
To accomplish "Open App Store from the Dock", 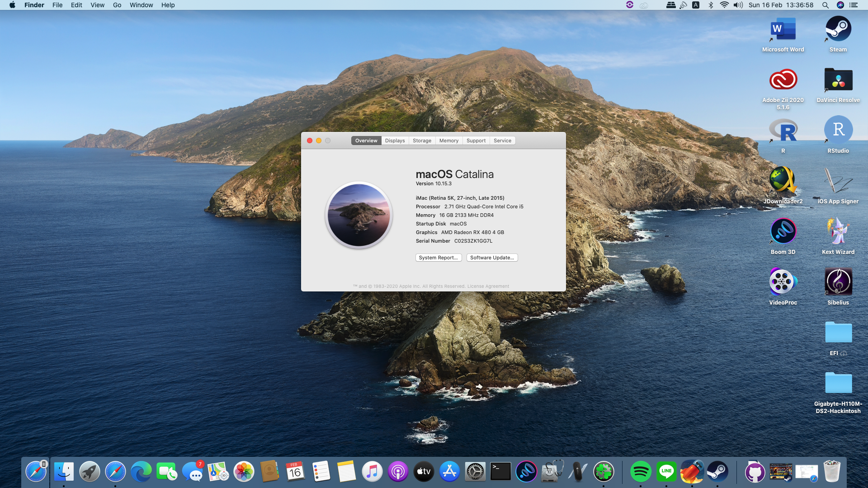I will coord(449,472).
